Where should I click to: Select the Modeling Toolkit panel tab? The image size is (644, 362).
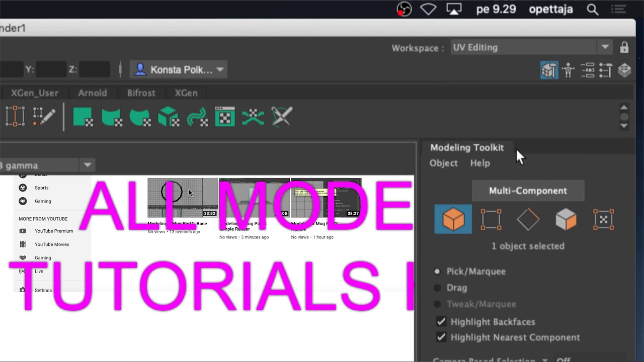(x=467, y=147)
